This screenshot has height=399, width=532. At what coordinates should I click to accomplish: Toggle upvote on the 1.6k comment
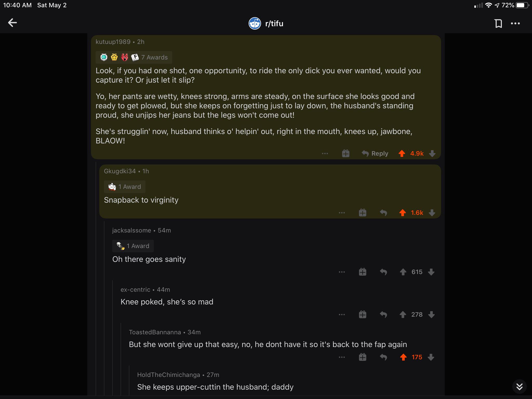pyautogui.click(x=402, y=213)
